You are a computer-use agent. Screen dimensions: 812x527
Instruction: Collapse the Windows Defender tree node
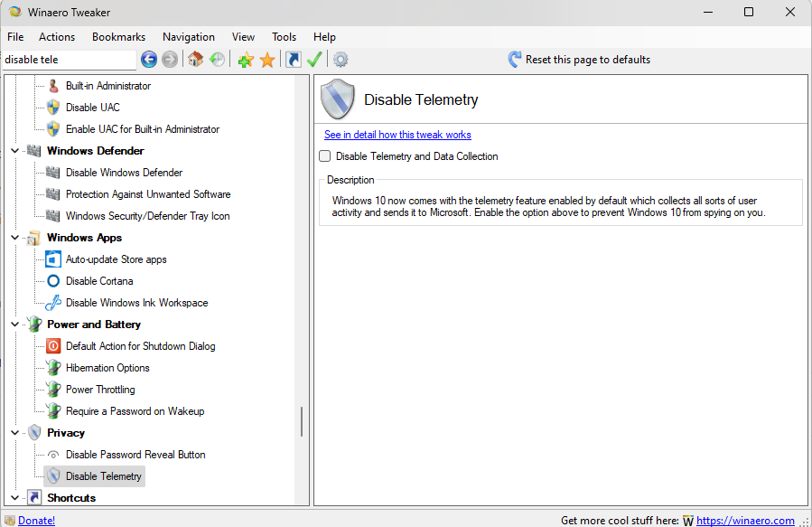pos(15,151)
